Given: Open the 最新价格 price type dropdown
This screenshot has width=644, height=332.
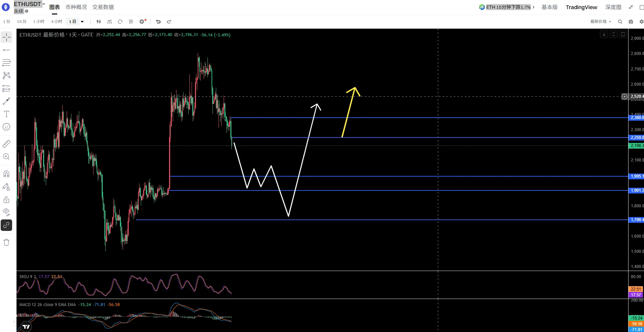Looking at the screenshot, I should click(601, 22).
